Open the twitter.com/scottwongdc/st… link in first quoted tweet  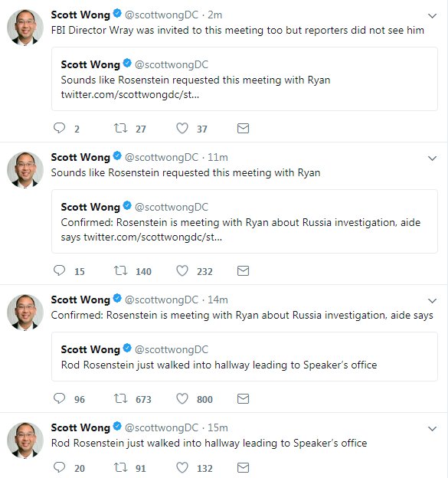[130, 94]
